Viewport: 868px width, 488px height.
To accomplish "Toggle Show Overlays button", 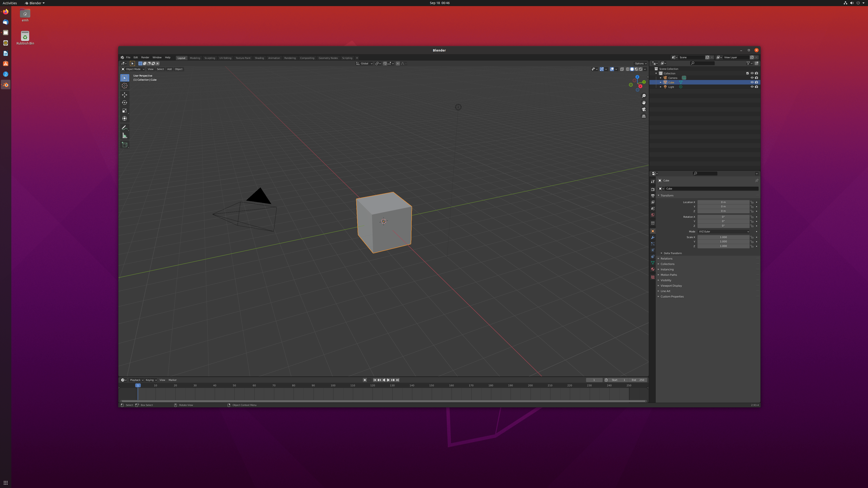I will [x=612, y=69].
